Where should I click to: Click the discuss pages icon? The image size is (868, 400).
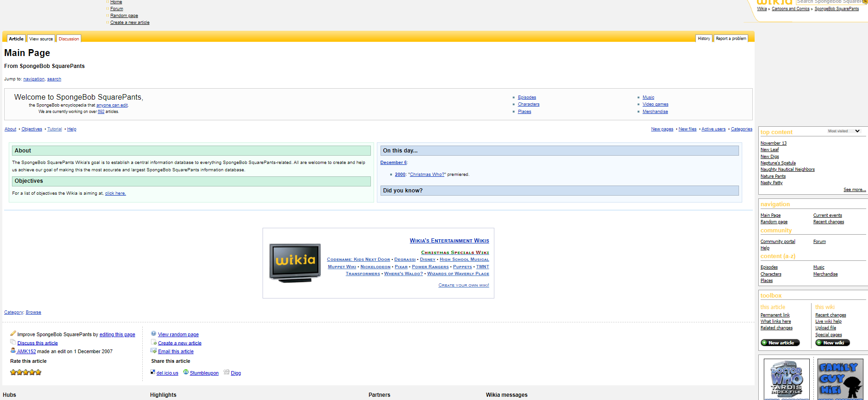pos(13,342)
